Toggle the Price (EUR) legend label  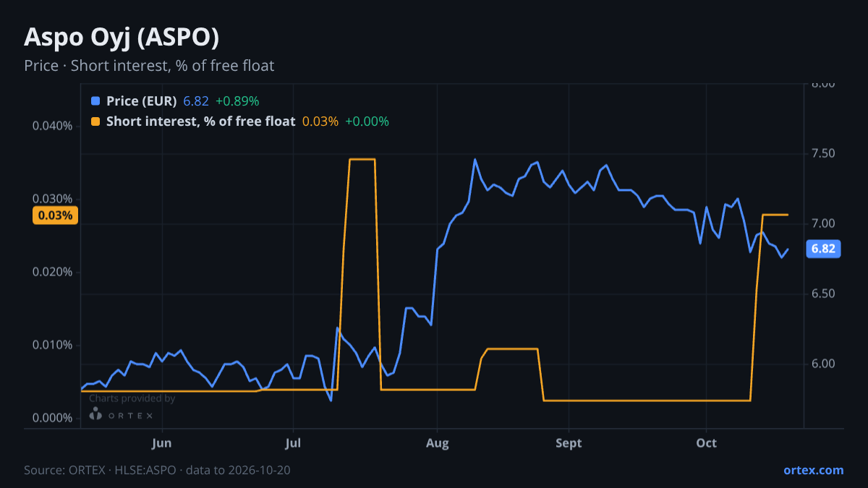pos(141,100)
